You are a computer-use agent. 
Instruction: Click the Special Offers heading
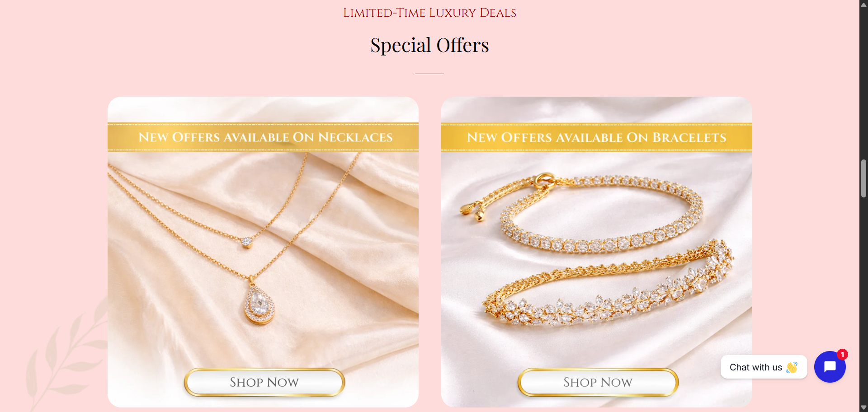click(429, 45)
